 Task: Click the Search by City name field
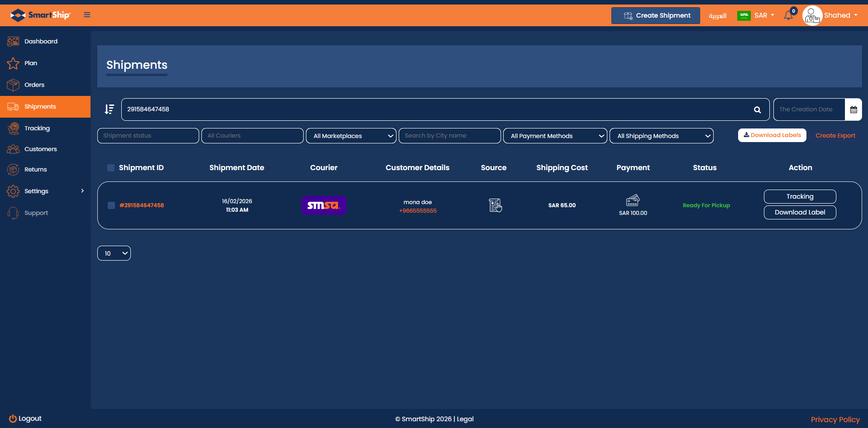pos(449,136)
